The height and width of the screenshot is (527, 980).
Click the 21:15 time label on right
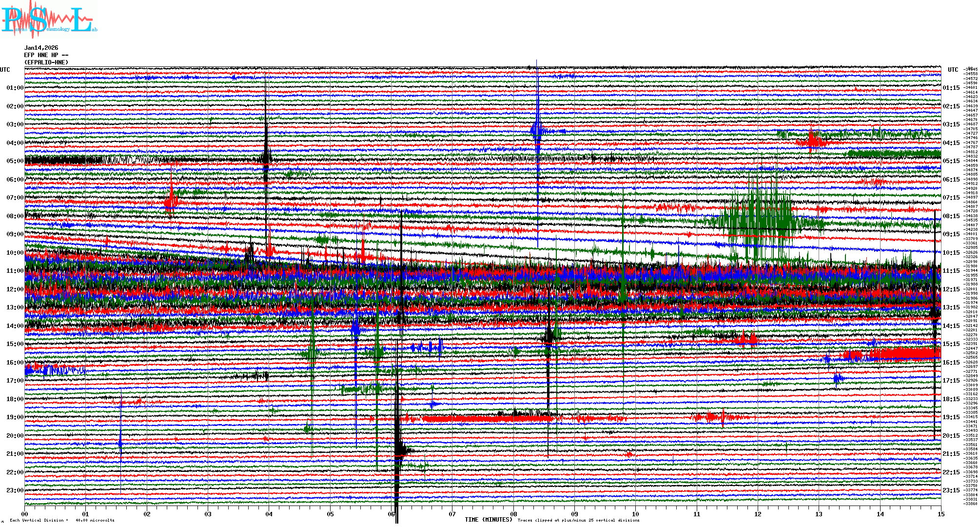pyautogui.click(x=951, y=454)
